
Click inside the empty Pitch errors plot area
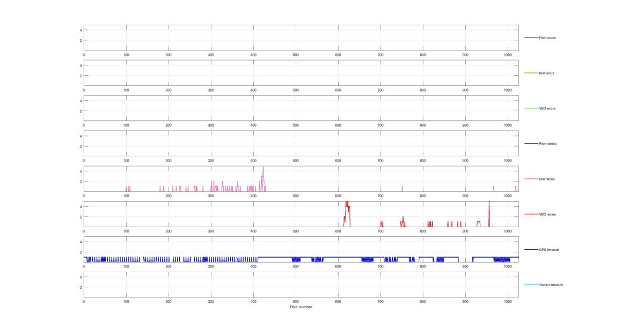[301, 38]
